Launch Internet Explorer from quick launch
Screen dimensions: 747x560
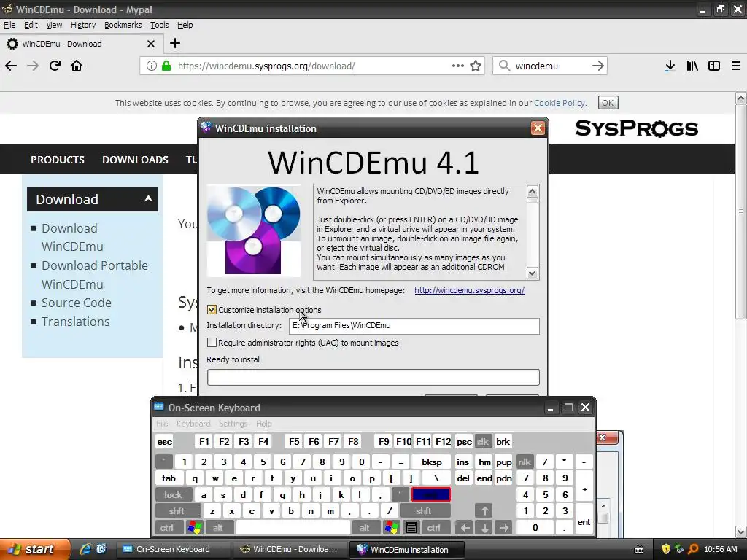point(85,549)
